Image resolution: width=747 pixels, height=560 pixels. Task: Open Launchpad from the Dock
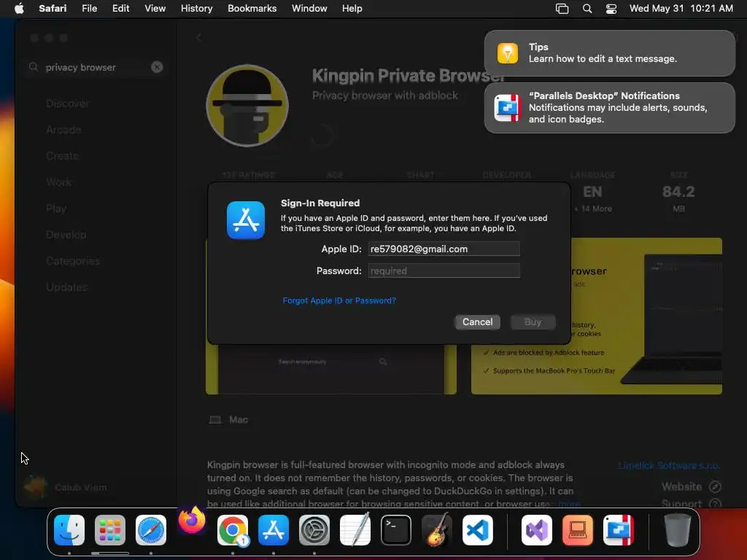110,530
